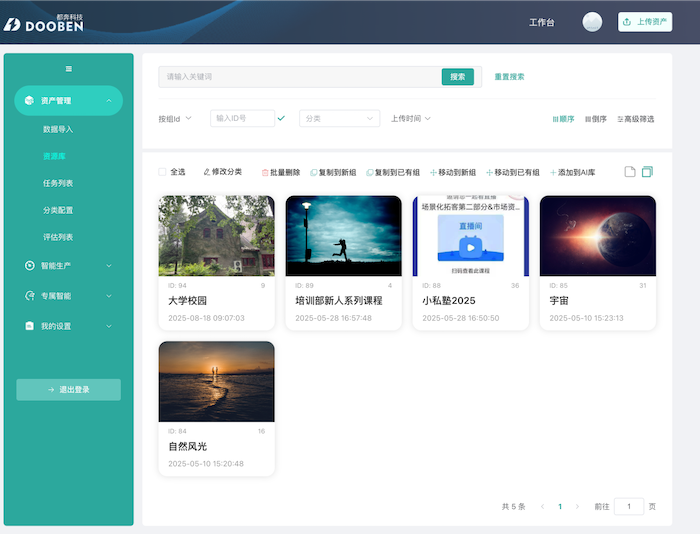Open the 分类 category dropdown
Viewport: 700px width, 534px height.
pos(339,118)
